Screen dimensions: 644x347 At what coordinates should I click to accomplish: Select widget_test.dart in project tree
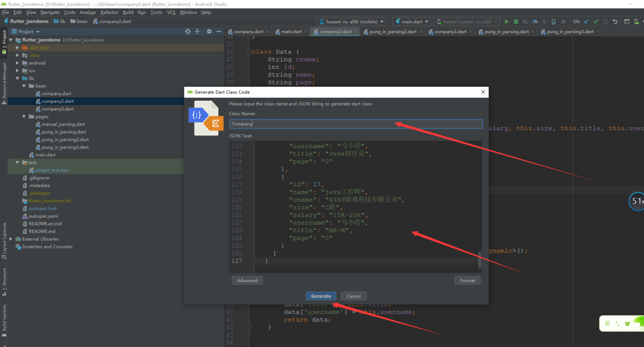pyautogui.click(x=52, y=170)
